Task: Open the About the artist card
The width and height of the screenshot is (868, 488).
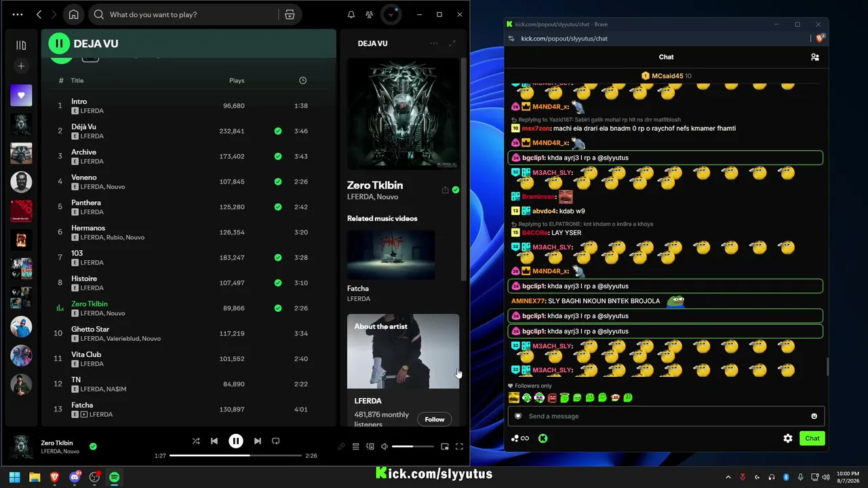Action: (x=403, y=370)
